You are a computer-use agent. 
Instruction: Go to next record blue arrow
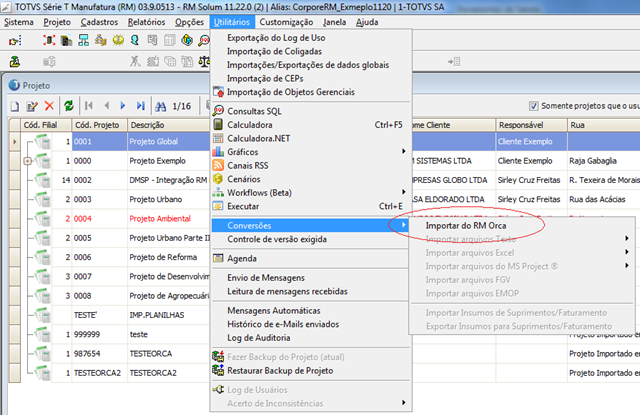tap(122, 106)
